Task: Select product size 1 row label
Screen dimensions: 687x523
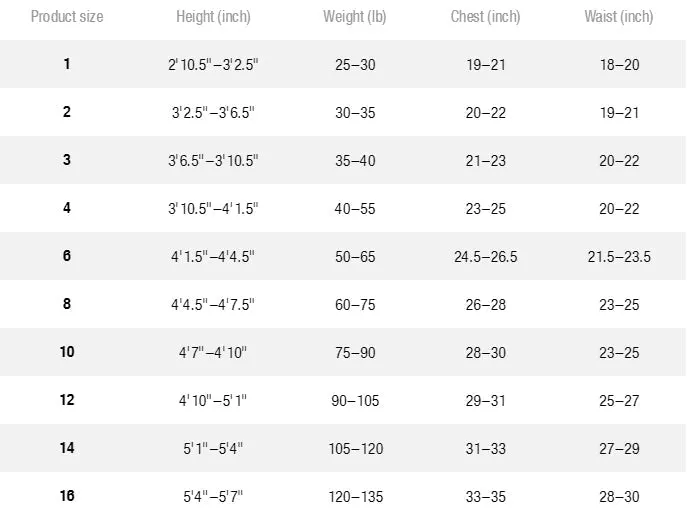Action: 67,64
